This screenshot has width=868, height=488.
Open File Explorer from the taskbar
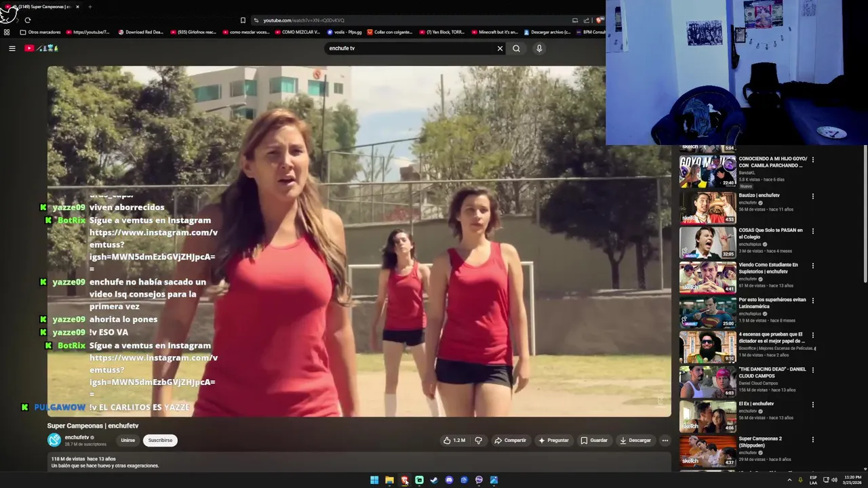(389, 480)
